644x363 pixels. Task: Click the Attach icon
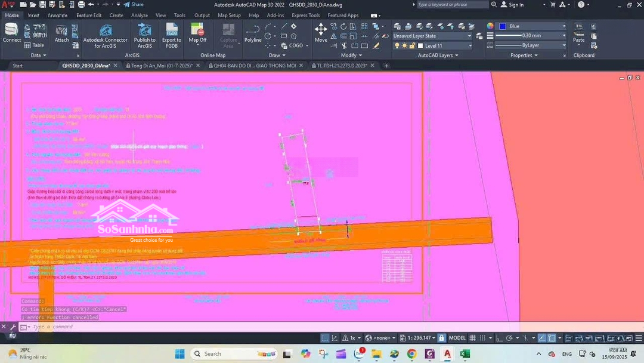click(x=61, y=33)
